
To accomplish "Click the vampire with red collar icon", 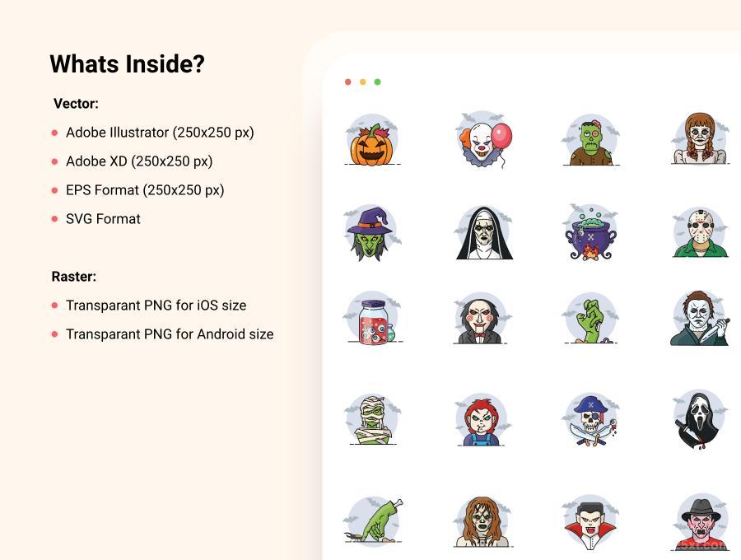I will click(x=590, y=523).
